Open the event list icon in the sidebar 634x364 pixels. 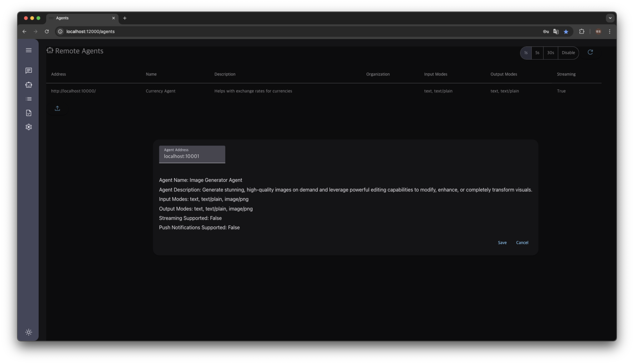click(29, 99)
